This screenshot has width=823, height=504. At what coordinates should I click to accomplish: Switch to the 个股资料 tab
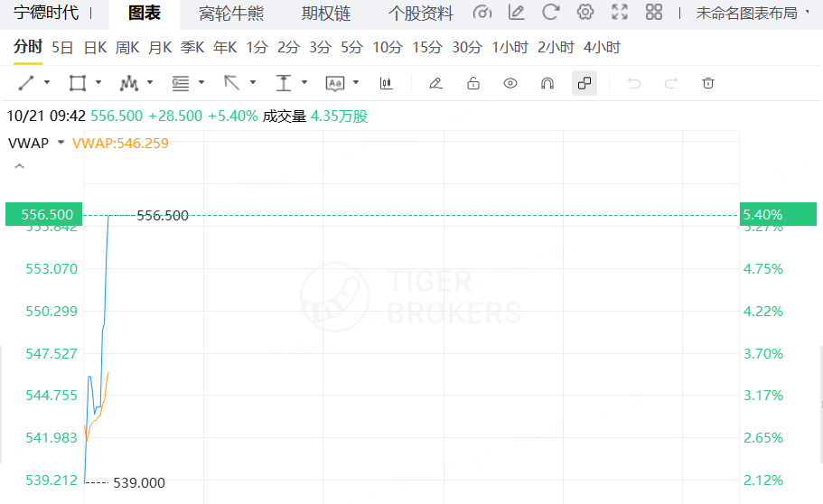click(x=420, y=14)
